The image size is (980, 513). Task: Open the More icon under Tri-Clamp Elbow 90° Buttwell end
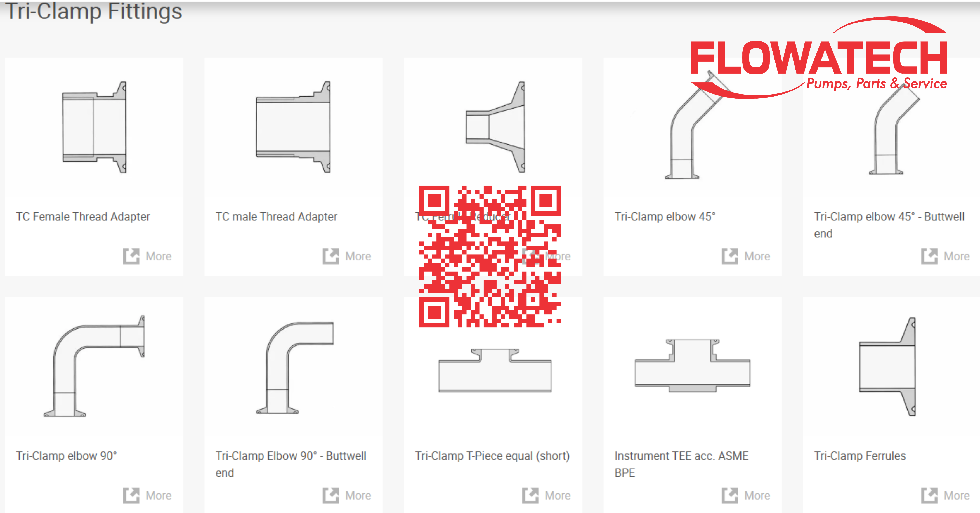(330, 495)
